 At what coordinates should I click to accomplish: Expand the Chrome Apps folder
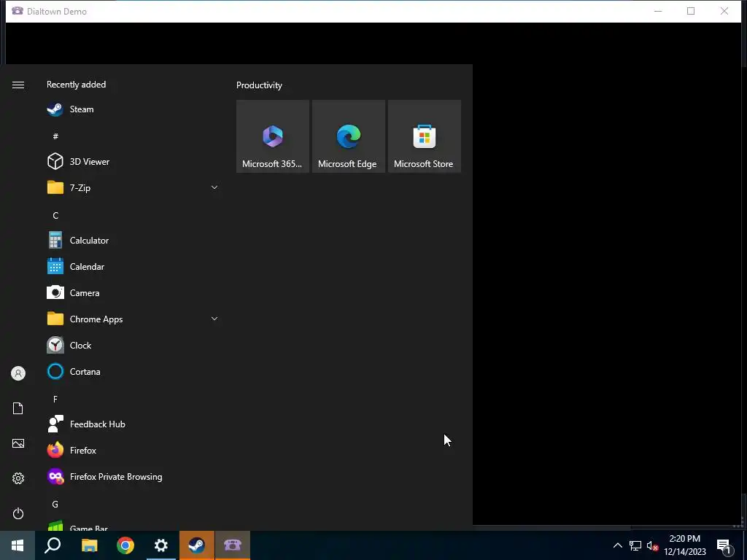pos(133,319)
